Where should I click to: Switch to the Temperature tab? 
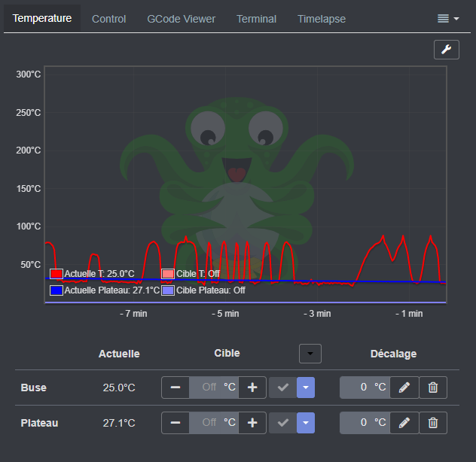coord(42,18)
